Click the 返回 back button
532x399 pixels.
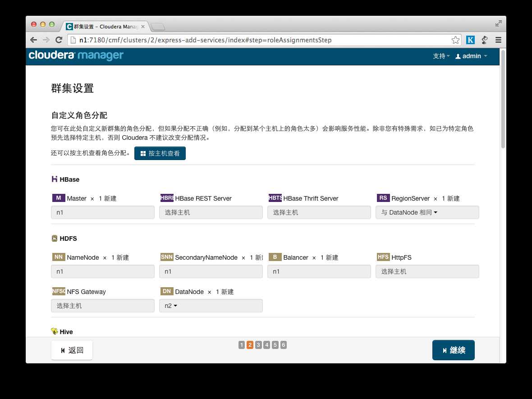pos(72,350)
